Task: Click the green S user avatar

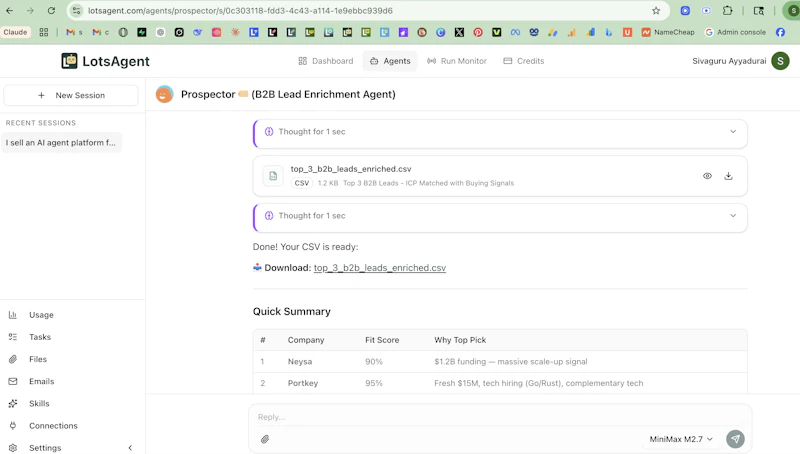Action: click(780, 61)
